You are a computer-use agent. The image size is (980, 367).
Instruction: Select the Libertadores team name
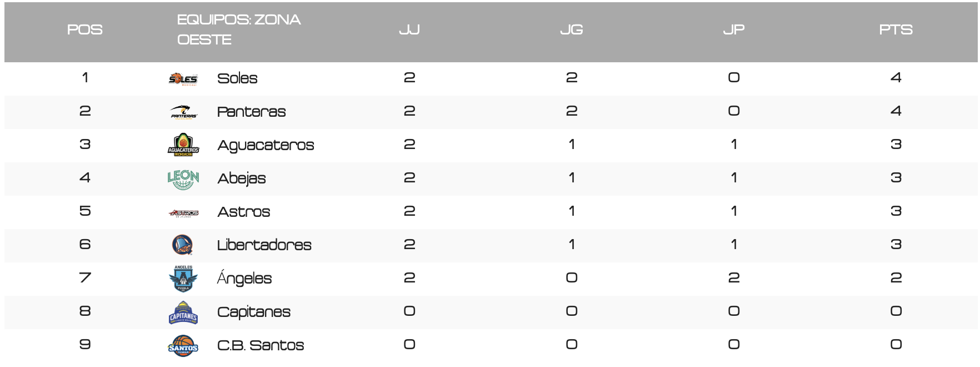click(x=264, y=245)
